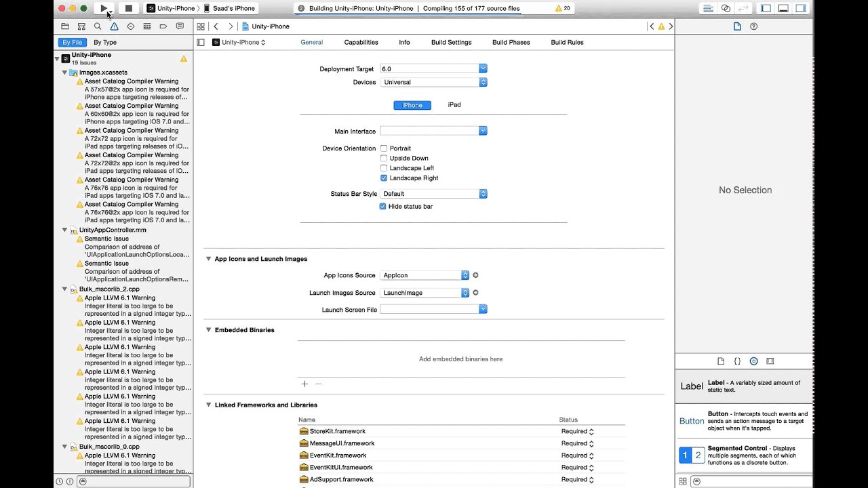The width and height of the screenshot is (868, 488).
Task: Enable Portrait orientation
Action: tap(384, 148)
